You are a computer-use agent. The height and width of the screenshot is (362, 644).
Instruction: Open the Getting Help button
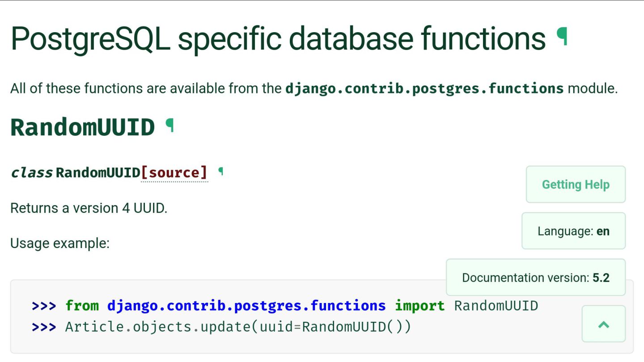(576, 185)
